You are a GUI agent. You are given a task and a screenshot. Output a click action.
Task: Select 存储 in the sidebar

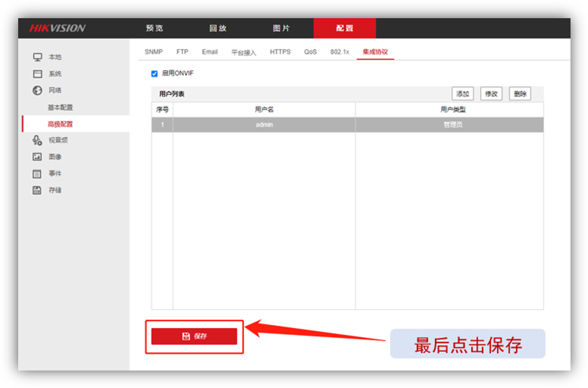coord(55,190)
